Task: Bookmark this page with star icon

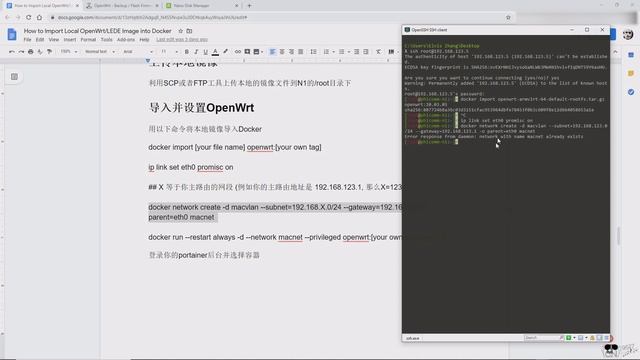Action: coord(508,18)
